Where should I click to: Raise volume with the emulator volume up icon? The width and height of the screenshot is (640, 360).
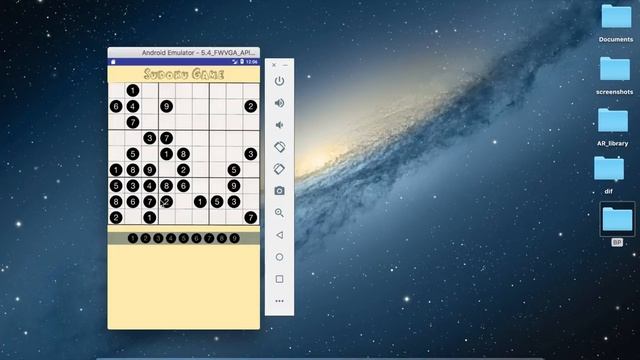279,103
